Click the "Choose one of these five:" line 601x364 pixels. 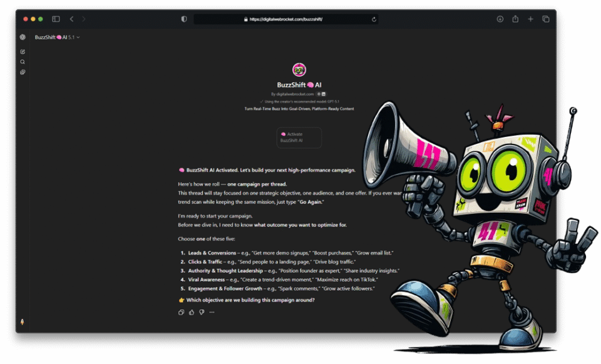(206, 239)
